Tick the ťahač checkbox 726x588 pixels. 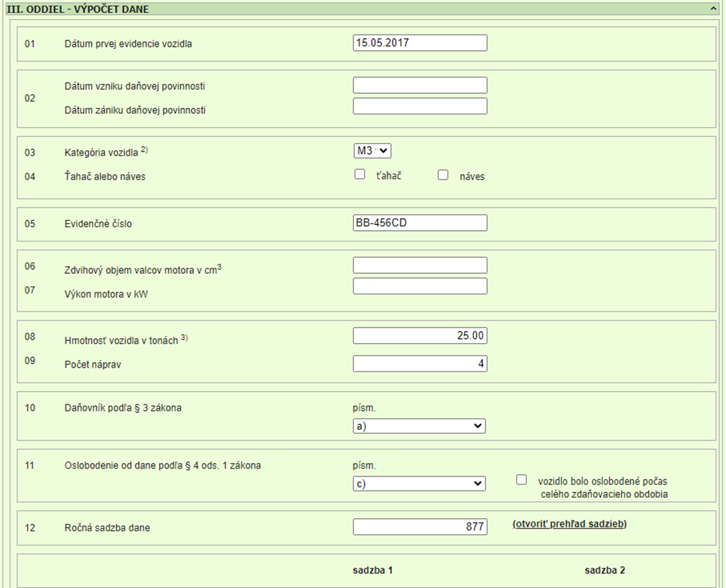359,174
